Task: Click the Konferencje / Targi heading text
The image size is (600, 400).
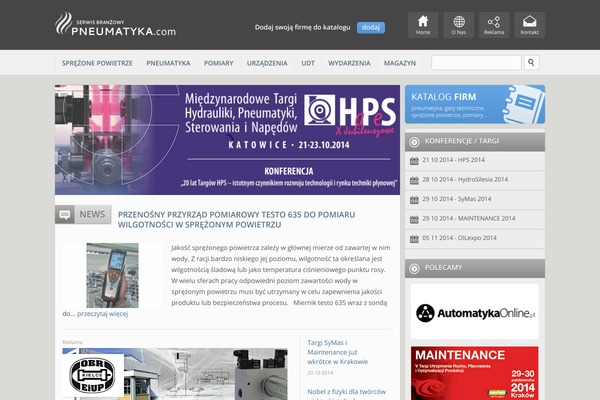Action: click(x=462, y=141)
